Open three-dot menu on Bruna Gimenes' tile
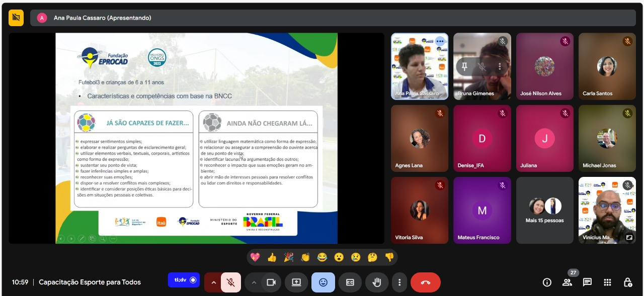The image size is (644, 296). click(500, 66)
